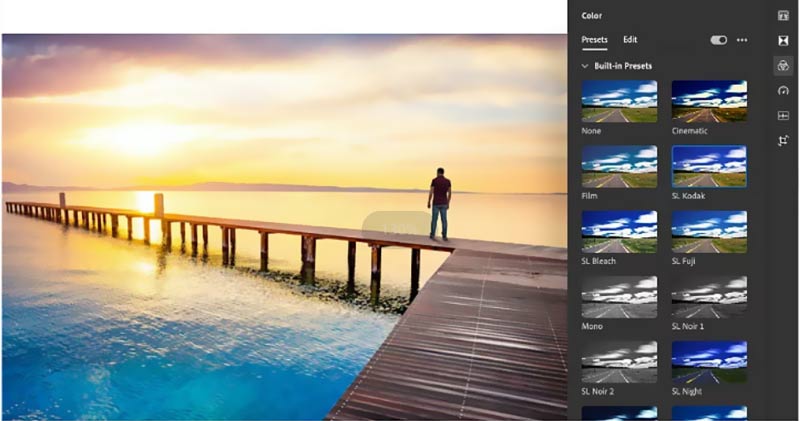Select the Color panel icon in sidebar
The image size is (800, 421).
click(783, 66)
